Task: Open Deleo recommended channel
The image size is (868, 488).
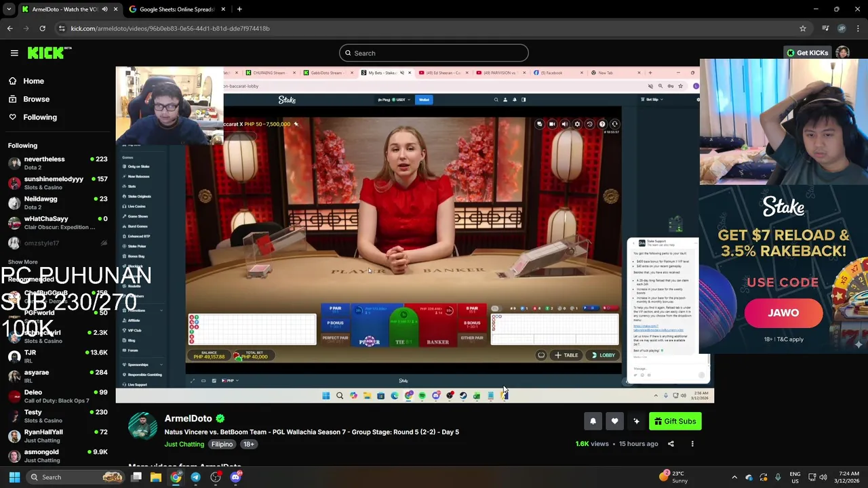Action: (58, 396)
